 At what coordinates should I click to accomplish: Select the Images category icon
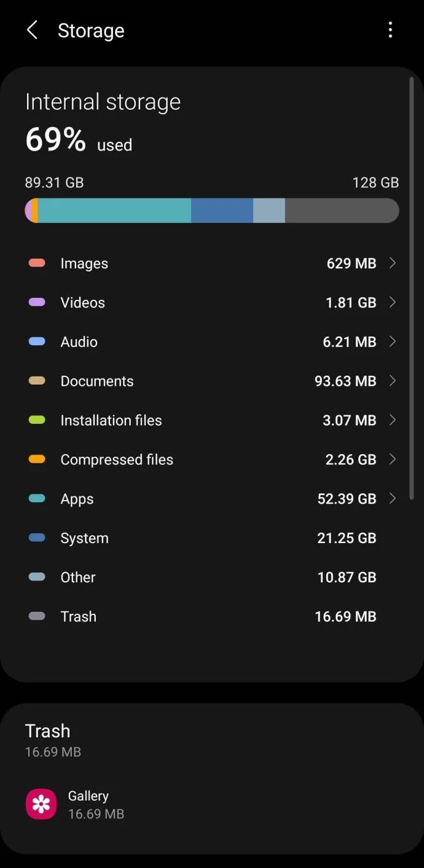point(36,263)
